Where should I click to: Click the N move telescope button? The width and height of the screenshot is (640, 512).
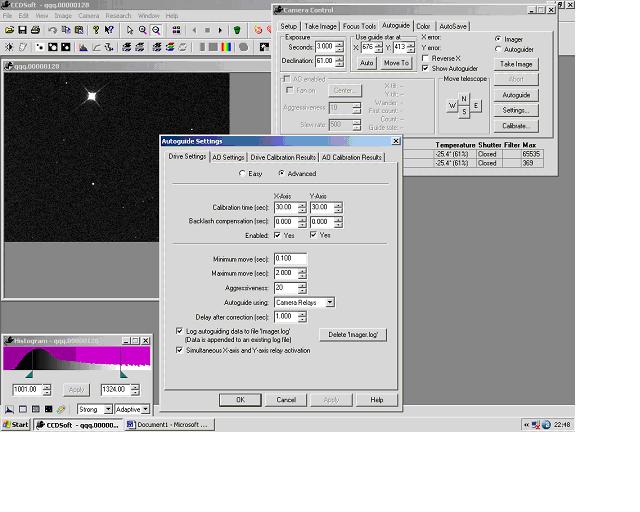click(x=464, y=99)
